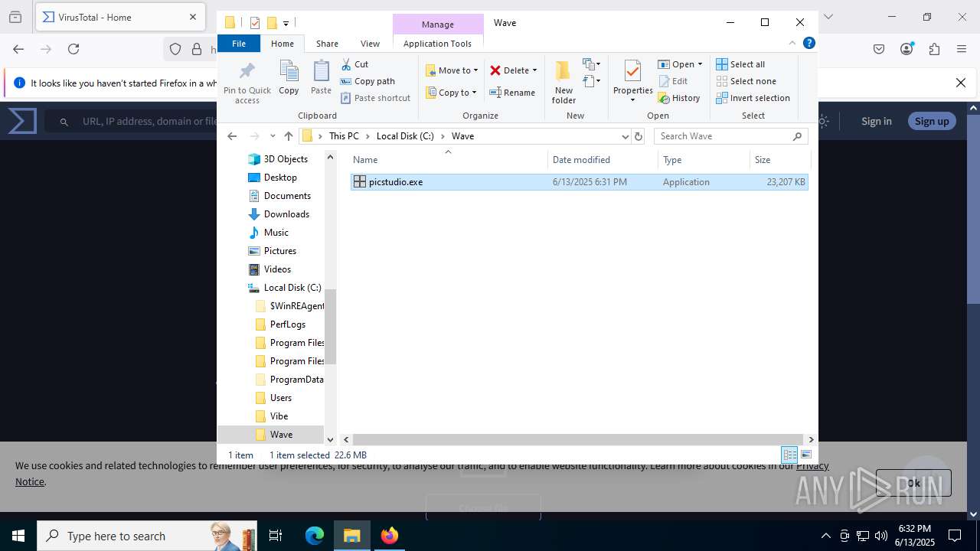The width and height of the screenshot is (980, 551).
Task: Click the History ribbon button
Action: click(679, 98)
